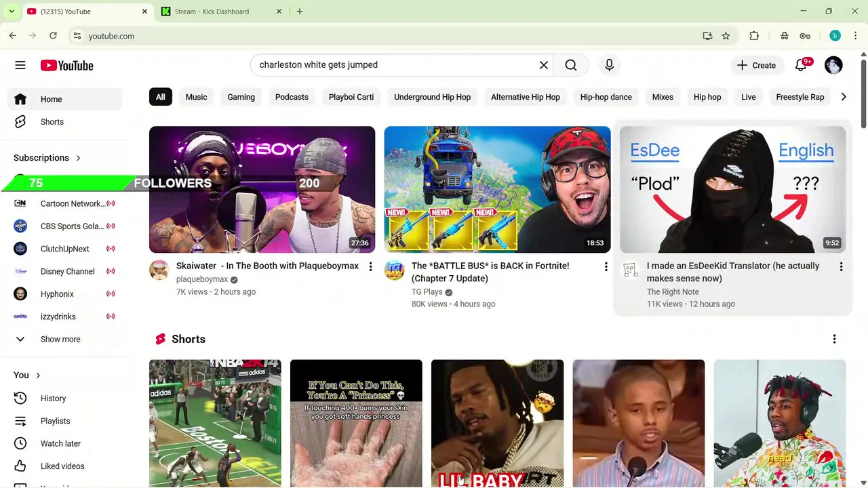The height and width of the screenshot is (488, 868).
Task: Open the password key icon in toolbar
Action: 805,36
